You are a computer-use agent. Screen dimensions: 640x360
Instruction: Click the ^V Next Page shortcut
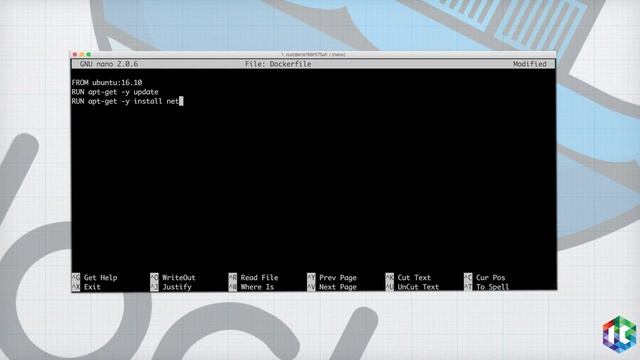(x=332, y=287)
